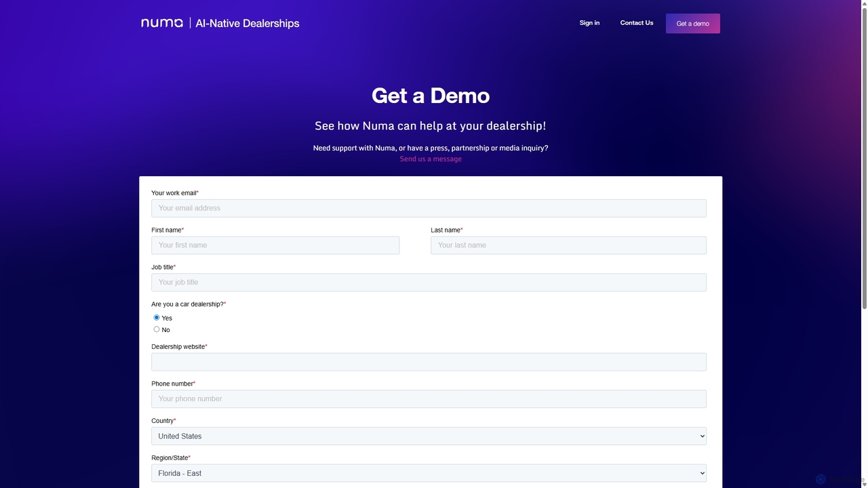Click the 'Country' label

coord(162,421)
